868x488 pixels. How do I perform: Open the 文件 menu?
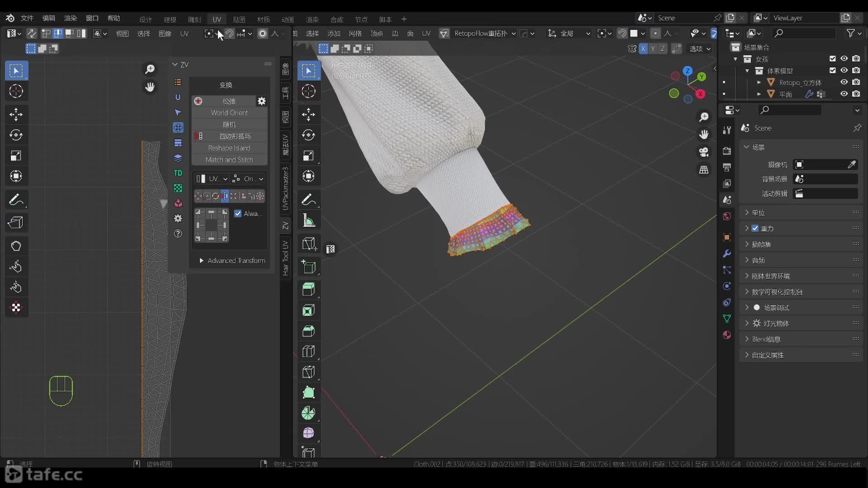click(27, 18)
